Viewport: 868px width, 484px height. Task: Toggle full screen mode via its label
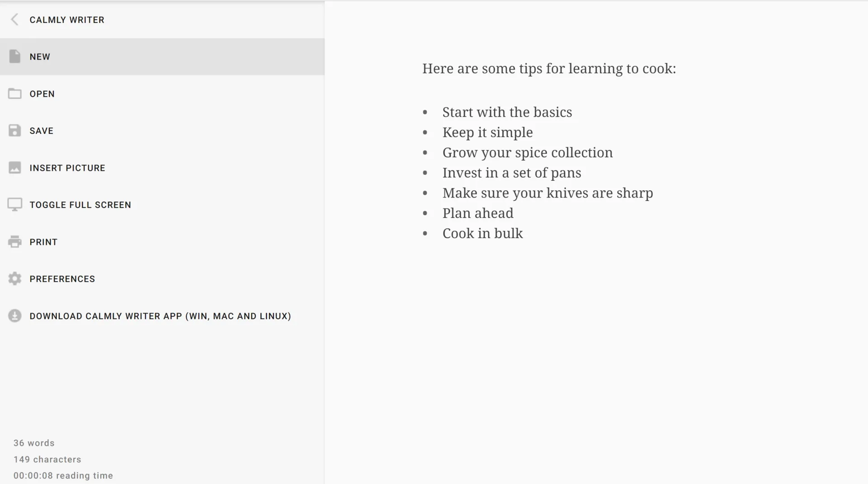[x=80, y=205]
